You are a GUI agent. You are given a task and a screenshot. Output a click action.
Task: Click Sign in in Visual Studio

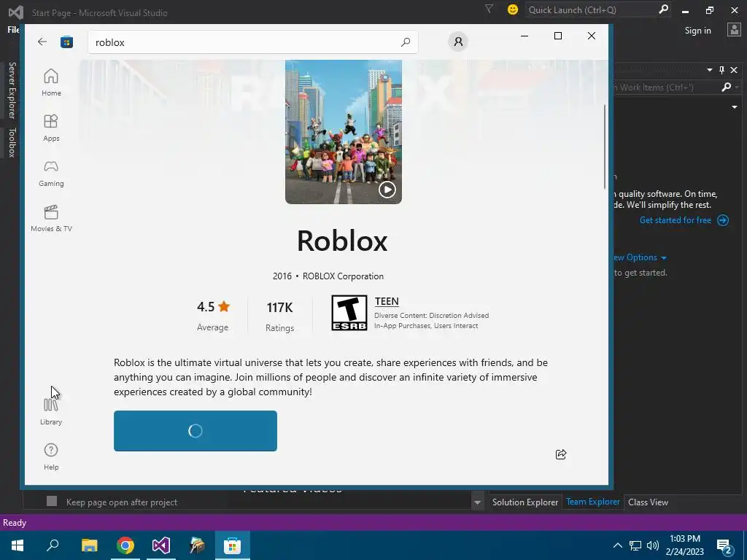(x=697, y=31)
